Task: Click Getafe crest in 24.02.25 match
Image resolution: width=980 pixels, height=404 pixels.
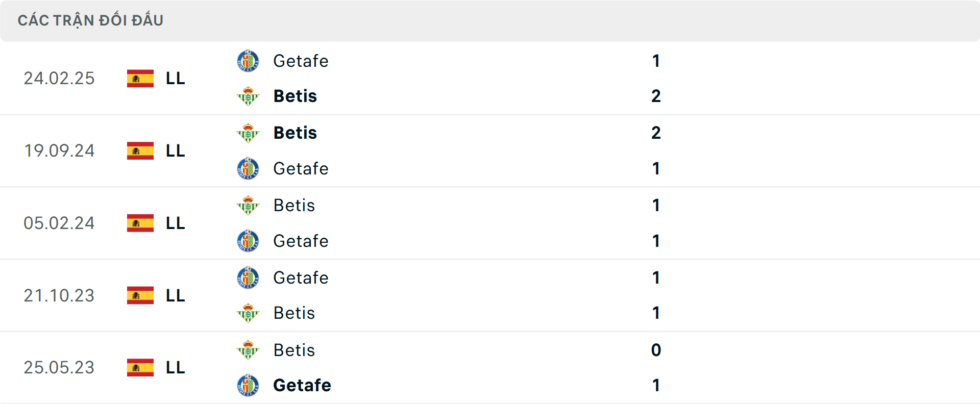Action: point(248,61)
